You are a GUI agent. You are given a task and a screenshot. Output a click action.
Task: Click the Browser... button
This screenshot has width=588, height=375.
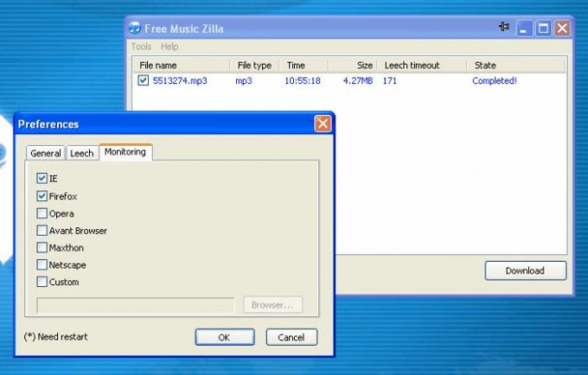click(x=272, y=305)
